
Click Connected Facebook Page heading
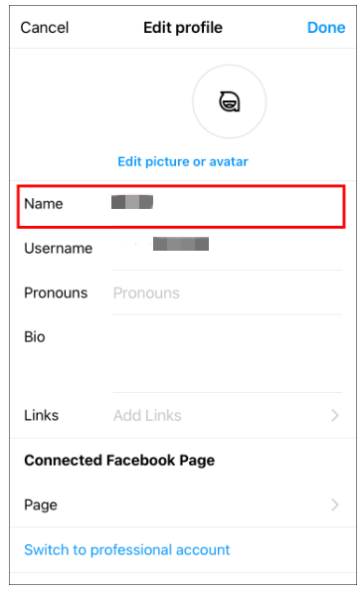119,461
